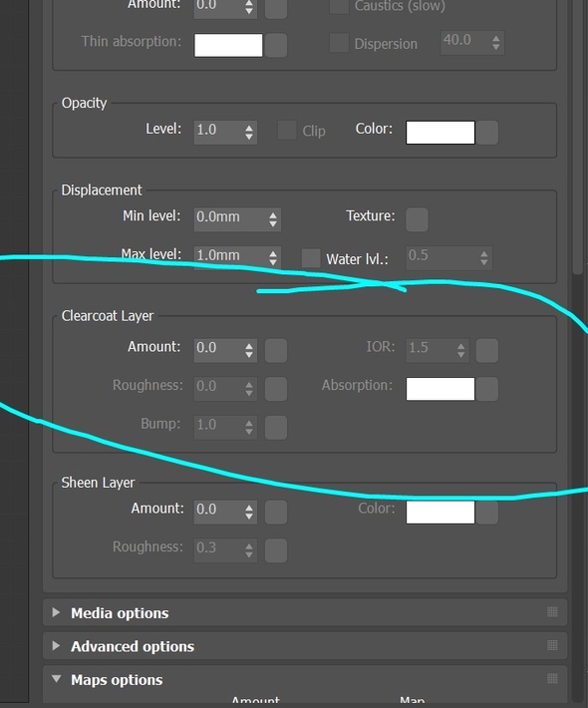The width and height of the screenshot is (588, 708).
Task: Click the Thin absorption map slot button
Action: pyautogui.click(x=276, y=45)
